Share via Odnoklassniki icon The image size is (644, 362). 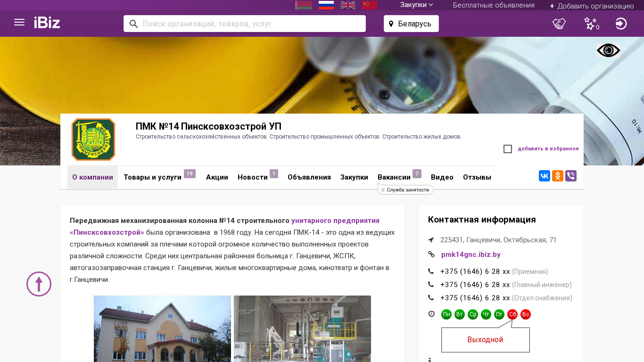[558, 176]
